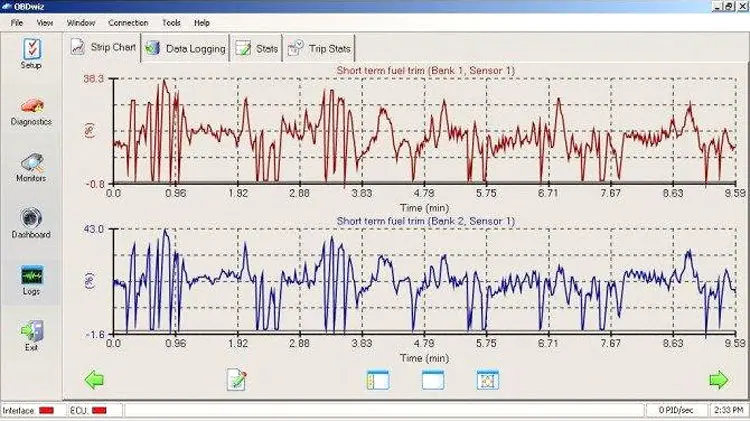Open the Monitors section
This screenshot has width=750, height=421.
pyautogui.click(x=32, y=168)
